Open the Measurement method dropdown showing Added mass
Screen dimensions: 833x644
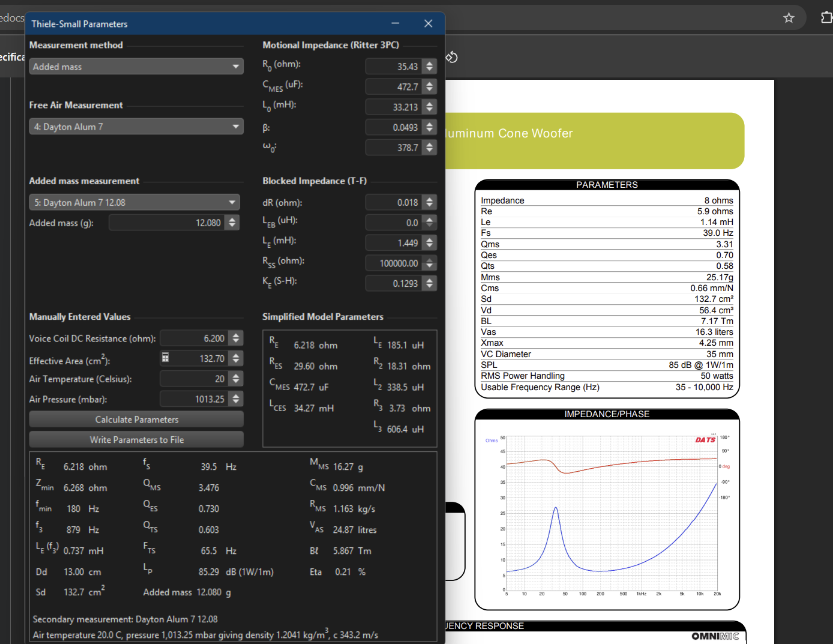[x=136, y=67]
